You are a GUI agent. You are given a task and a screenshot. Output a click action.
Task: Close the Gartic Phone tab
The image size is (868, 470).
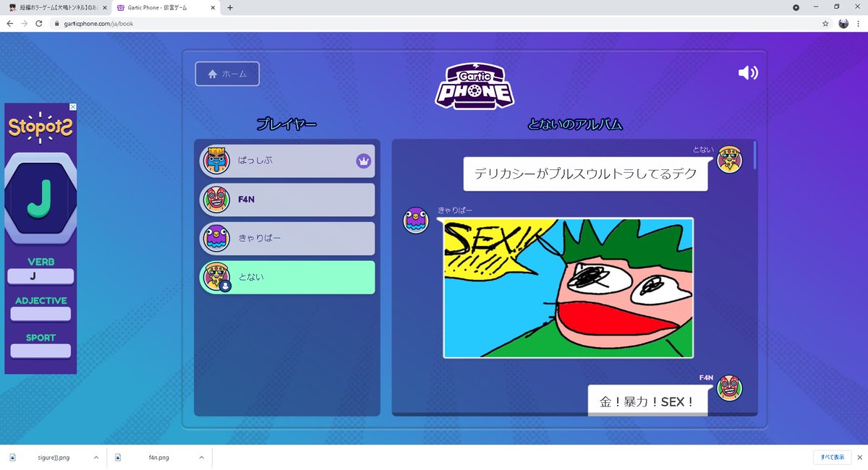click(x=213, y=7)
